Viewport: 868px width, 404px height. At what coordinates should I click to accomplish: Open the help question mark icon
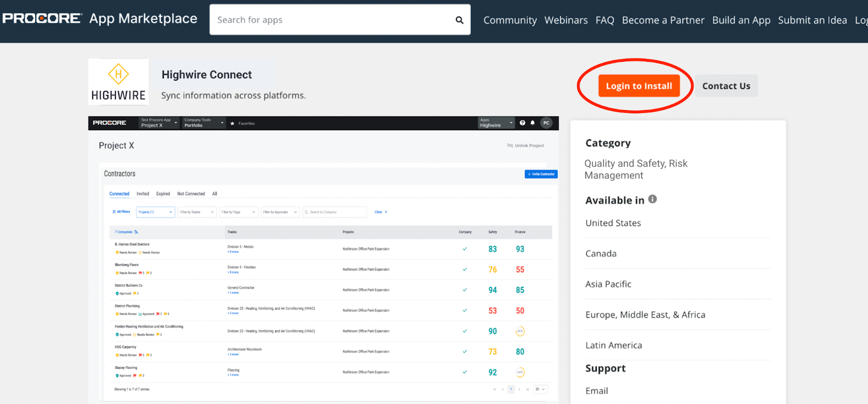(x=522, y=123)
